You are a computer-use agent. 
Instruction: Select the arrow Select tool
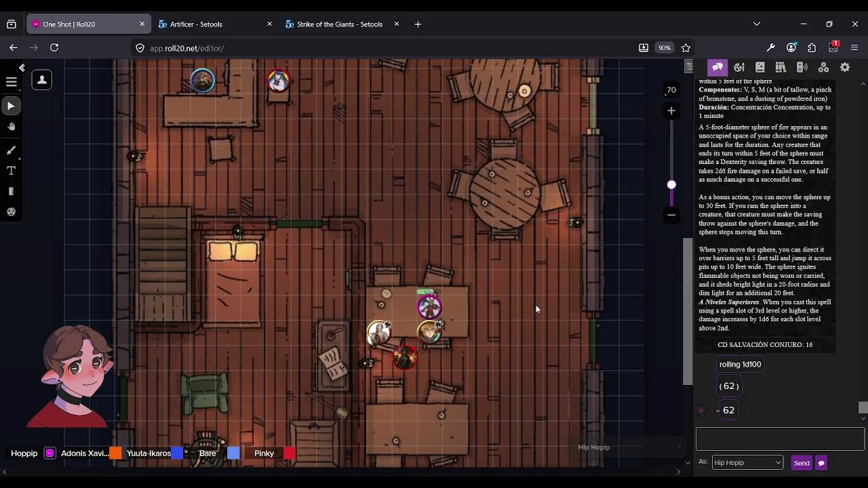tap(11, 106)
